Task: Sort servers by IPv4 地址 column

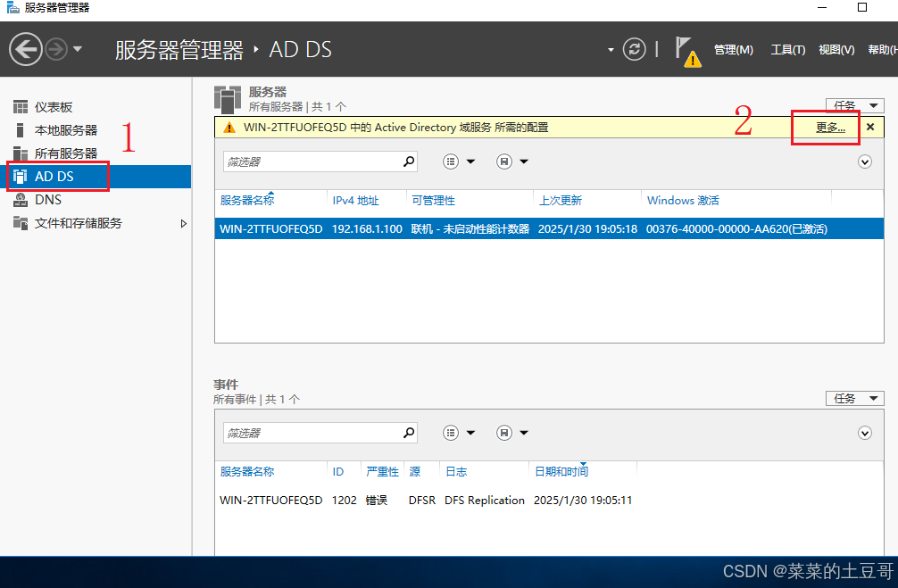Action: tap(355, 201)
